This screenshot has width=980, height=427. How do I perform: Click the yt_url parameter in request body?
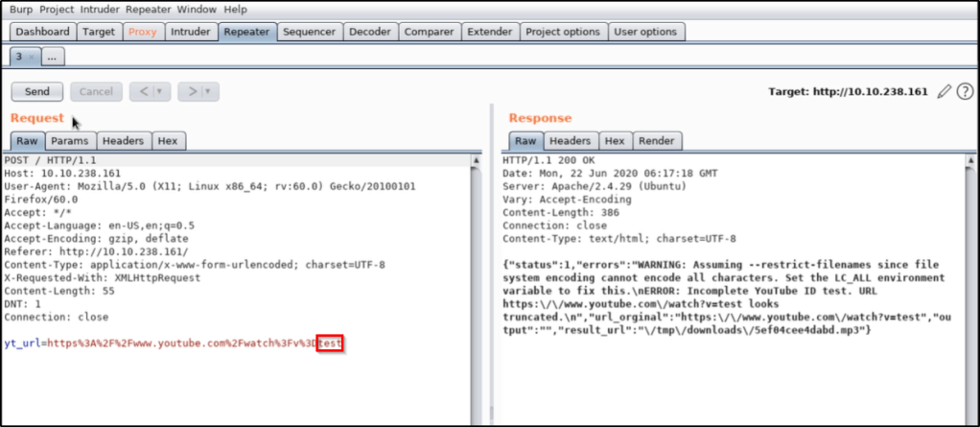[x=21, y=344]
